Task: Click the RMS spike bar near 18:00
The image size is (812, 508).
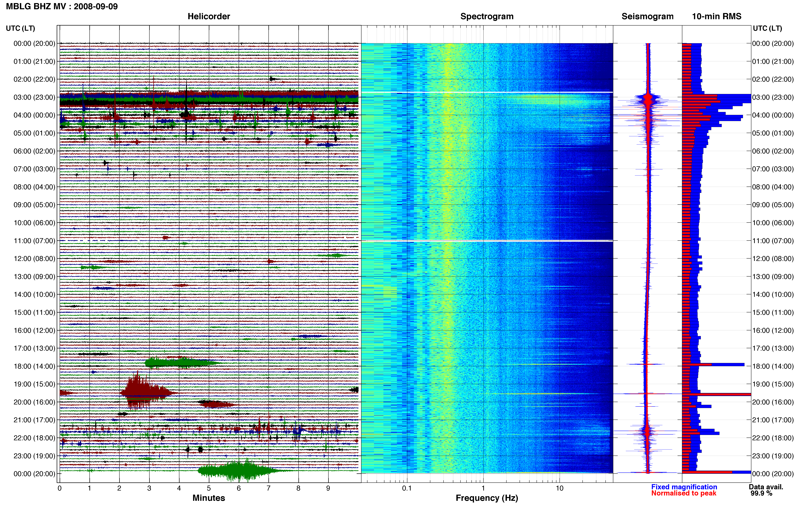Action: tap(713, 364)
